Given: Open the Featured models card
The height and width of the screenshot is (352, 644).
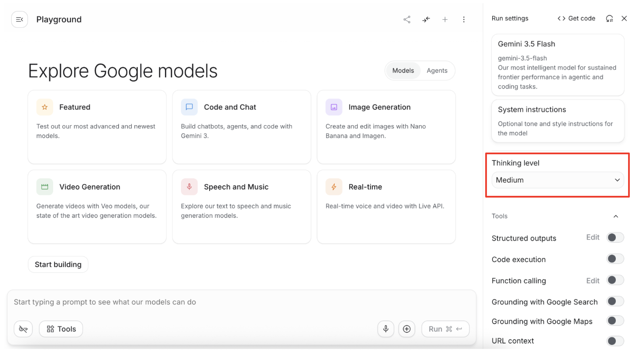Looking at the screenshot, I should [97, 127].
